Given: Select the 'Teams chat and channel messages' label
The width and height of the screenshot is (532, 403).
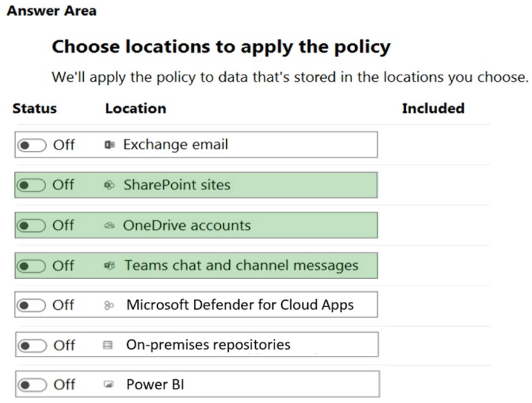Looking at the screenshot, I should pyautogui.click(x=241, y=266).
